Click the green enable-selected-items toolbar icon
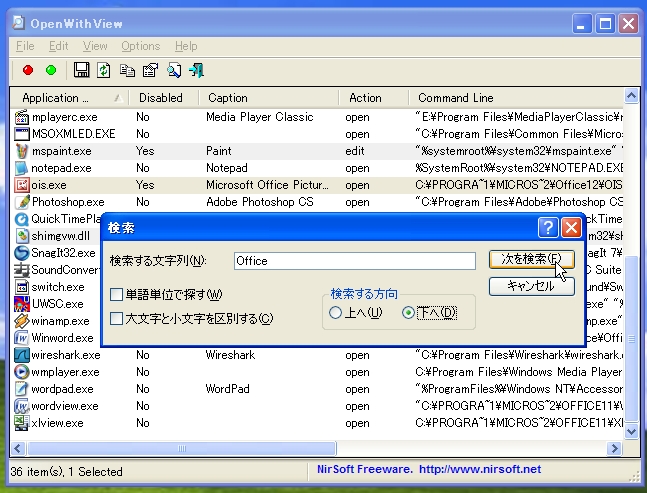The width and height of the screenshot is (647, 493). click(51, 70)
